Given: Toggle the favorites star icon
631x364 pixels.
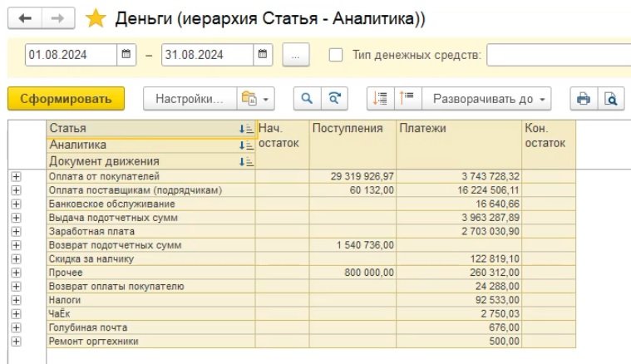Looking at the screenshot, I should (96, 18).
